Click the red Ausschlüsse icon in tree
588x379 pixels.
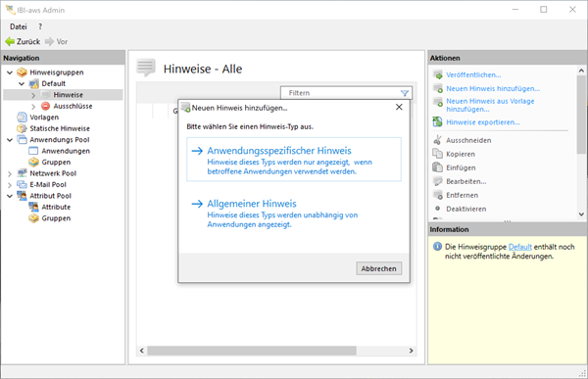click(x=45, y=106)
